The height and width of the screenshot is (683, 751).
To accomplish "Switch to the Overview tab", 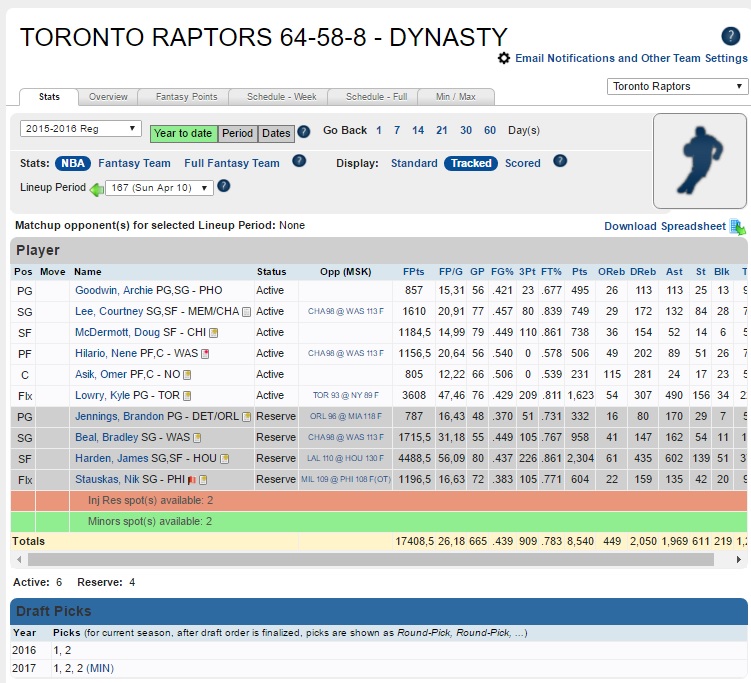I will point(108,97).
